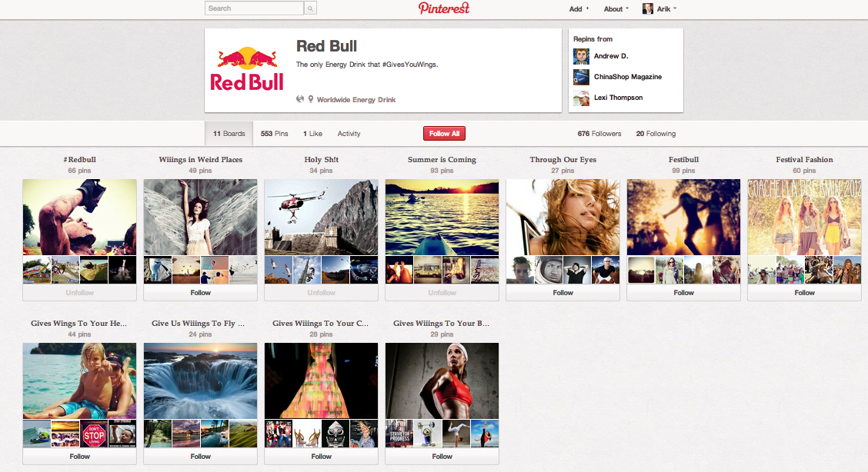Viewport: 868px width, 472px height.
Task: Click the gas mask thumbnail
Action: [x=336, y=434]
